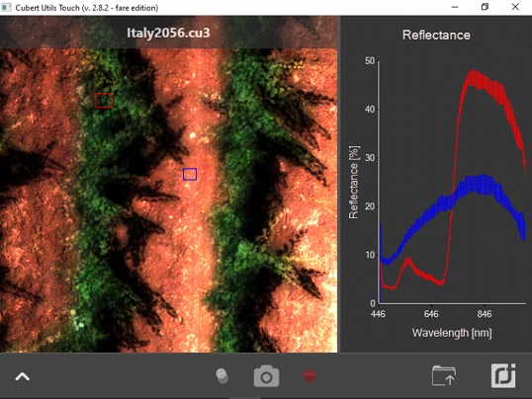Click the Reflectance [%] axis label
The width and height of the screenshot is (532, 399).
click(x=354, y=183)
